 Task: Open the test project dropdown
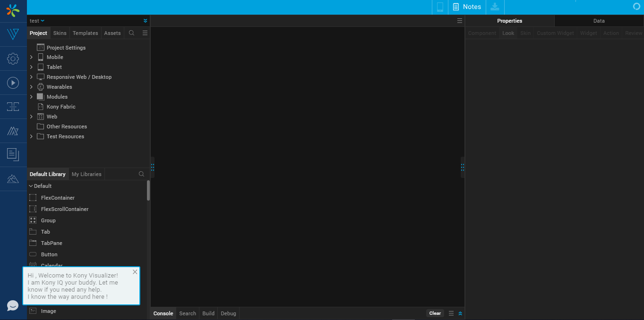point(37,21)
